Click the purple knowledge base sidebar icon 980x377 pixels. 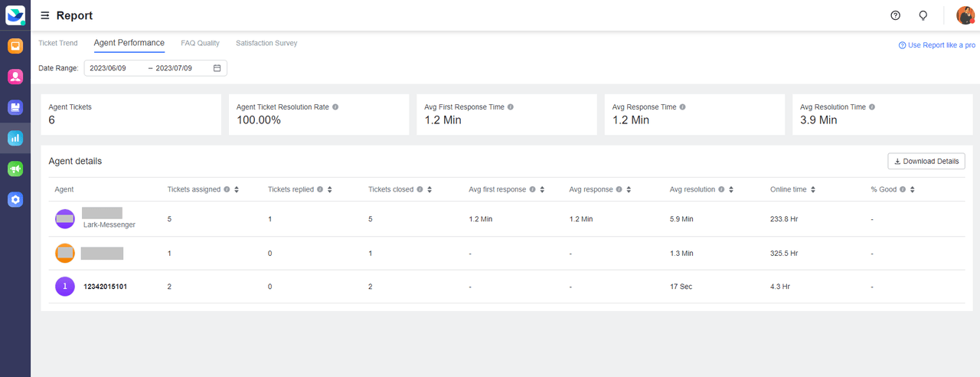(x=15, y=108)
